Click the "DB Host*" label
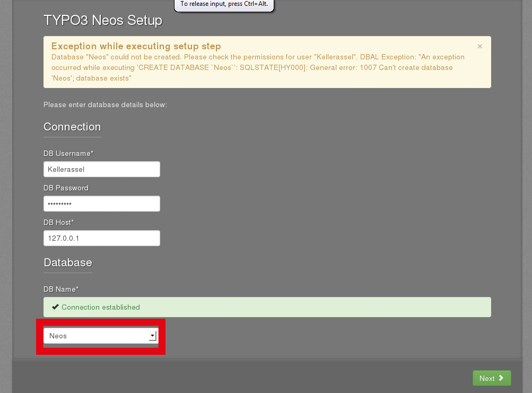532x393 pixels. pos(58,222)
